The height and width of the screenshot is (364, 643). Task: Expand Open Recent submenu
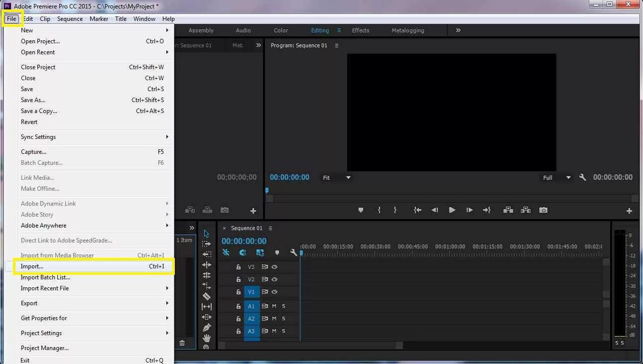pyautogui.click(x=95, y=52)
